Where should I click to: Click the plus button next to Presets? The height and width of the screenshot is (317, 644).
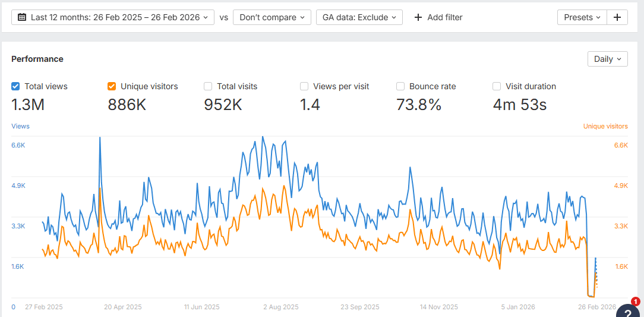(x=617, y=17)
